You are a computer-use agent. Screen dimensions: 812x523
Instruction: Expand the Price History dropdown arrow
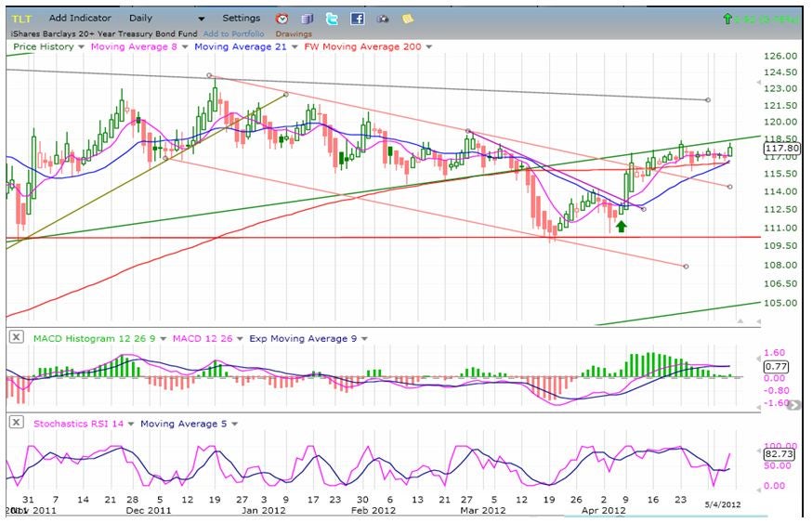(81, 47)
